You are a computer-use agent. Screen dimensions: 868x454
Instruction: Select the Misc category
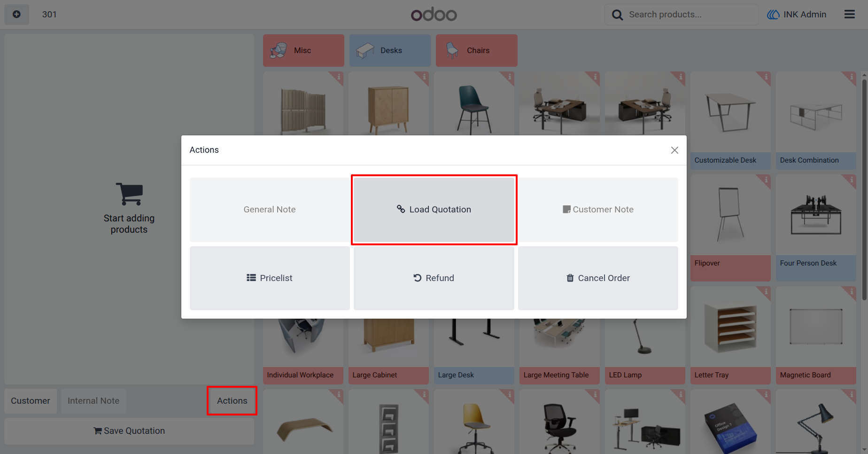303,50
